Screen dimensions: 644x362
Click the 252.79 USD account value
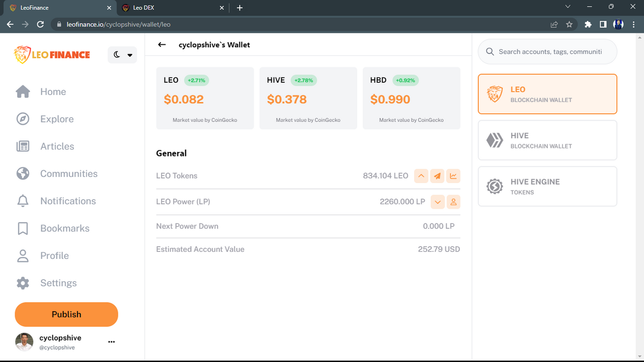point(439,249)
